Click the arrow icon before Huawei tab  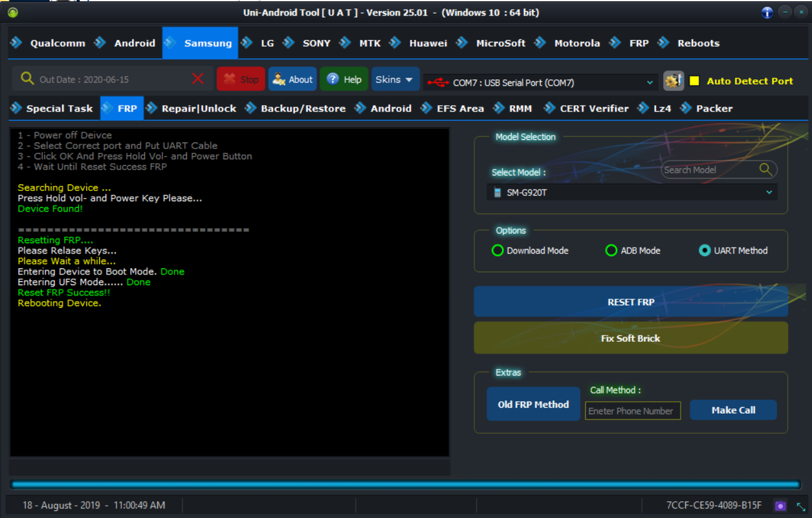(x=395, y=43)
